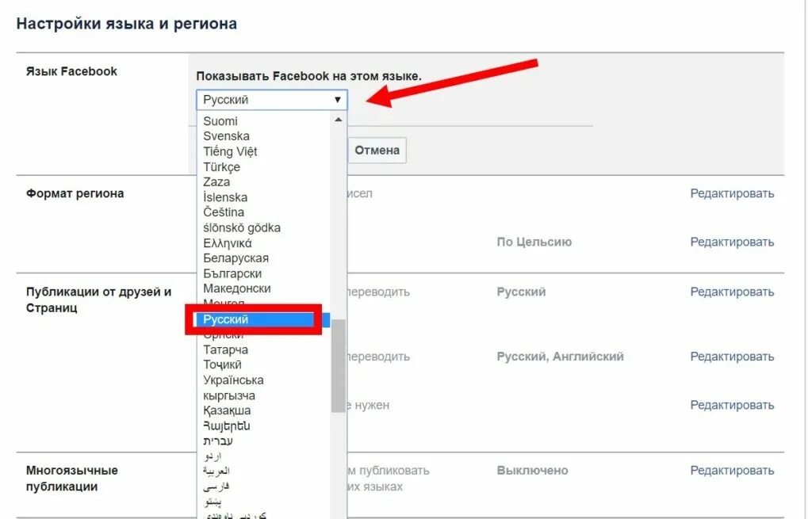
Task: Select Македонски language option
Action: (x=236, y=288)
